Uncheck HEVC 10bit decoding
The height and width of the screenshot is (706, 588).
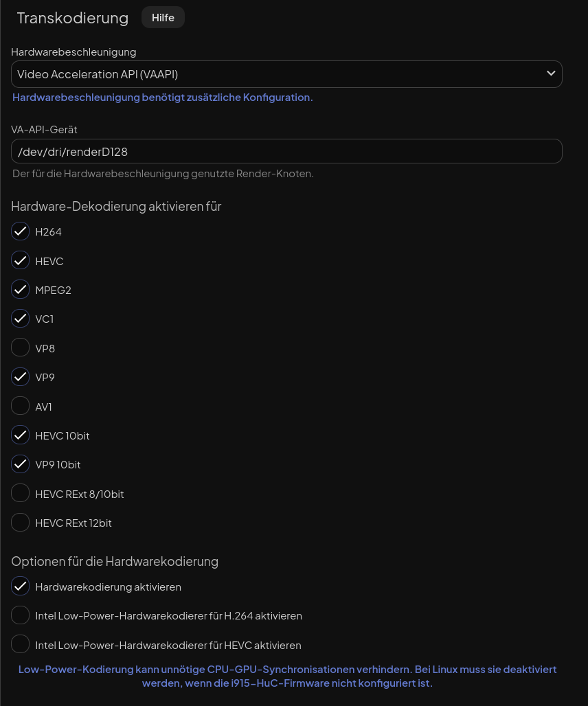pyautogui.click(x=21, y=435)
